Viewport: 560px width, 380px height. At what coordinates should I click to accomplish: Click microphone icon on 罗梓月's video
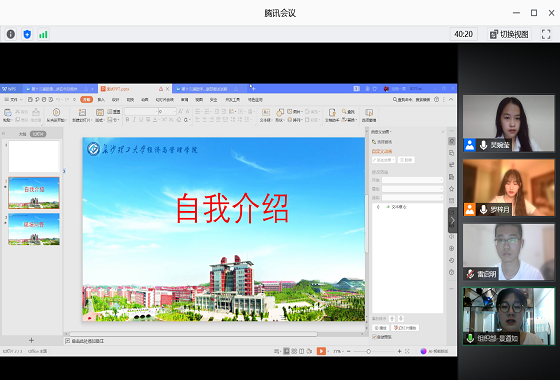point(483,210)
